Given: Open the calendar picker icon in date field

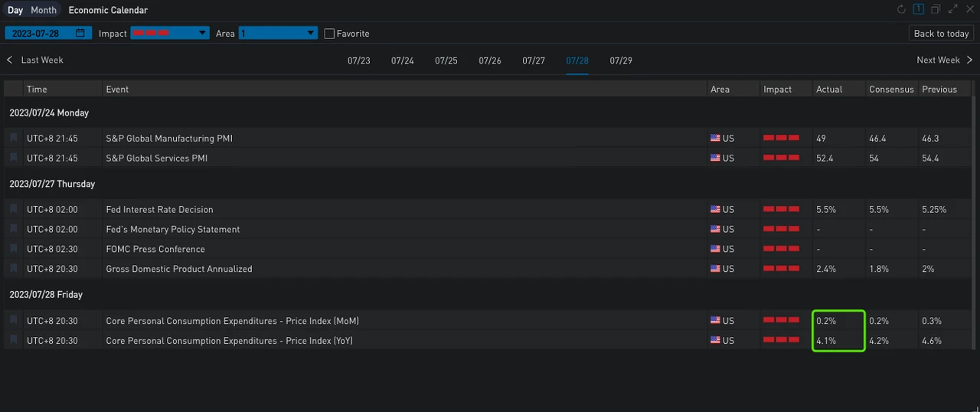Looking at the screenshot, I should coord(80,34).
